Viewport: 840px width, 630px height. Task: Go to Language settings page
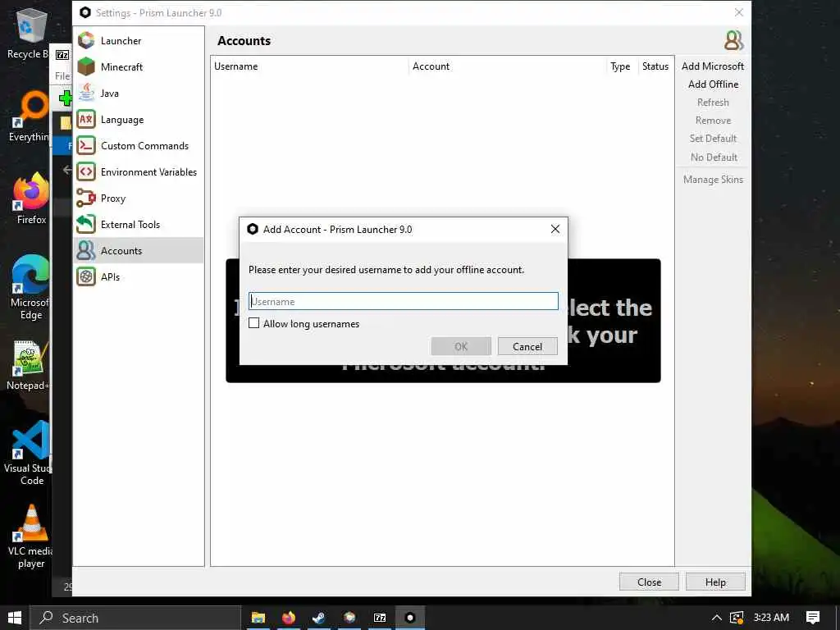(122, 120)
